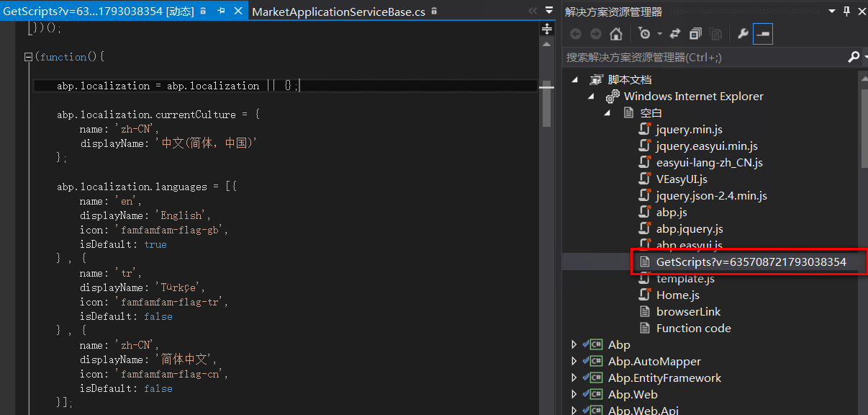Open VEasyUI.js script file
The height and width of the screenshot is (415, 868).
[x=682, y=179]
